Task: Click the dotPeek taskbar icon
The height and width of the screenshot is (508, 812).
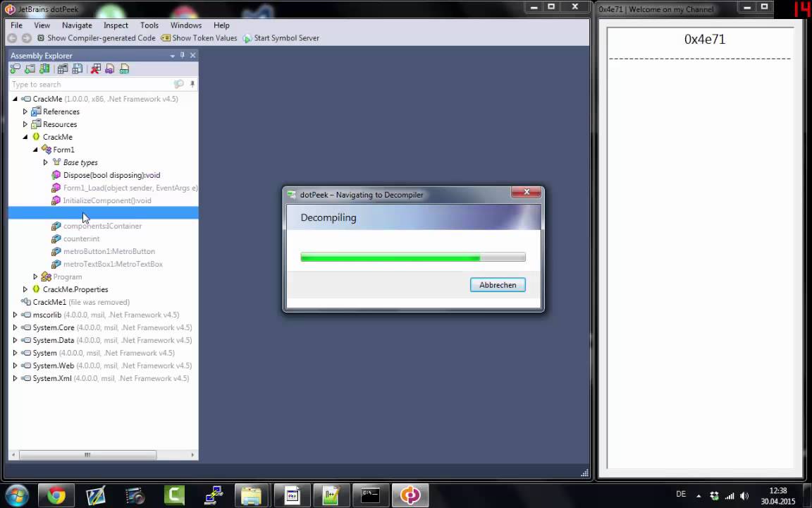Action: [410, 495]
